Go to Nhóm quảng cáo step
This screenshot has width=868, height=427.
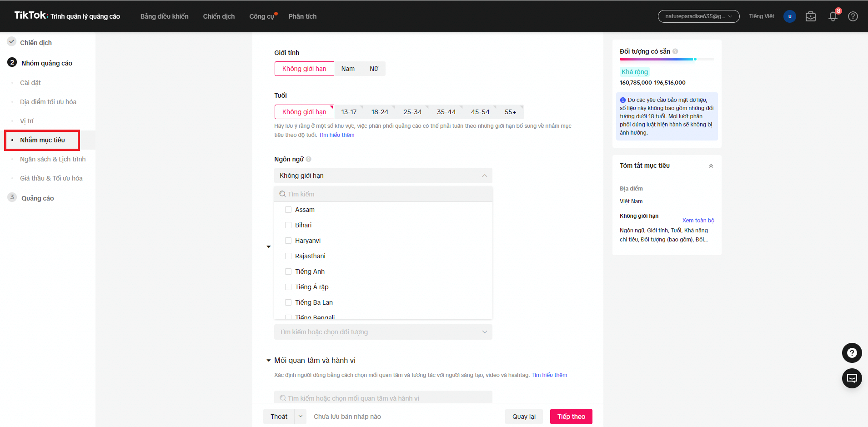(47, 63)
